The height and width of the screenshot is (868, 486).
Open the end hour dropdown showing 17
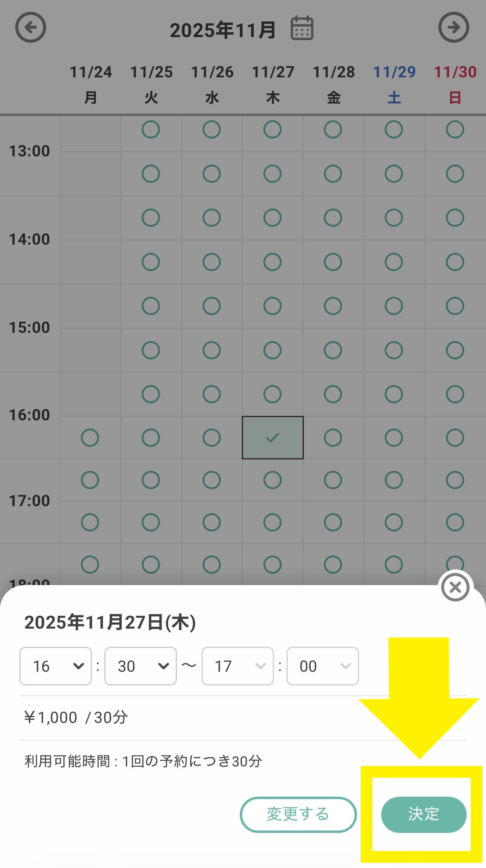pos(238,666)
